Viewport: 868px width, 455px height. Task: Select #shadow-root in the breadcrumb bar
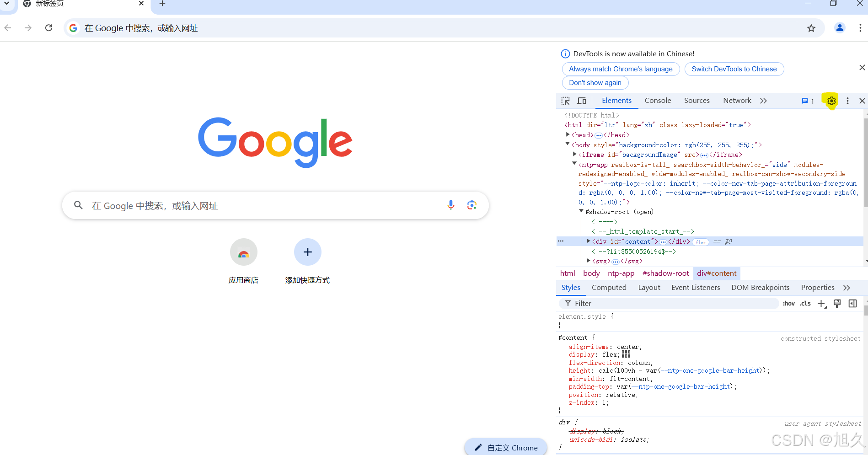click(665, 273)
